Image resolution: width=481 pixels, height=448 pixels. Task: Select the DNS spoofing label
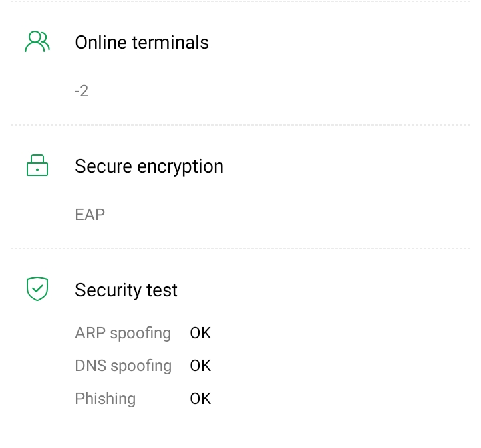pos(123,366)
